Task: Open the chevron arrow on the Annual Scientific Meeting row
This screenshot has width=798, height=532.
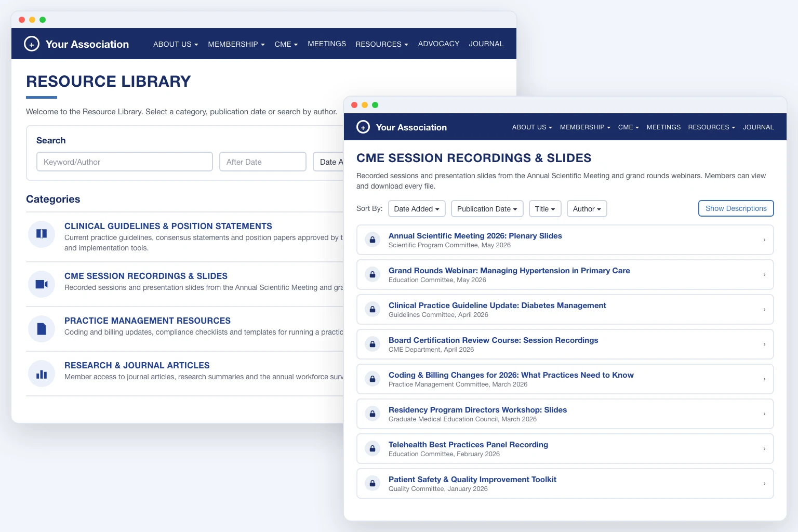Action: (x=764, y=240)
